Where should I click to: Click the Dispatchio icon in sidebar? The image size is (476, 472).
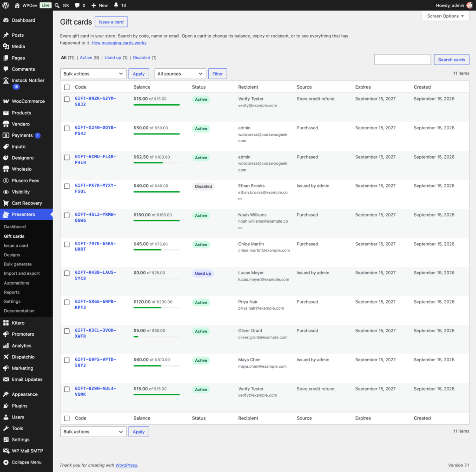tap(6, 357)
